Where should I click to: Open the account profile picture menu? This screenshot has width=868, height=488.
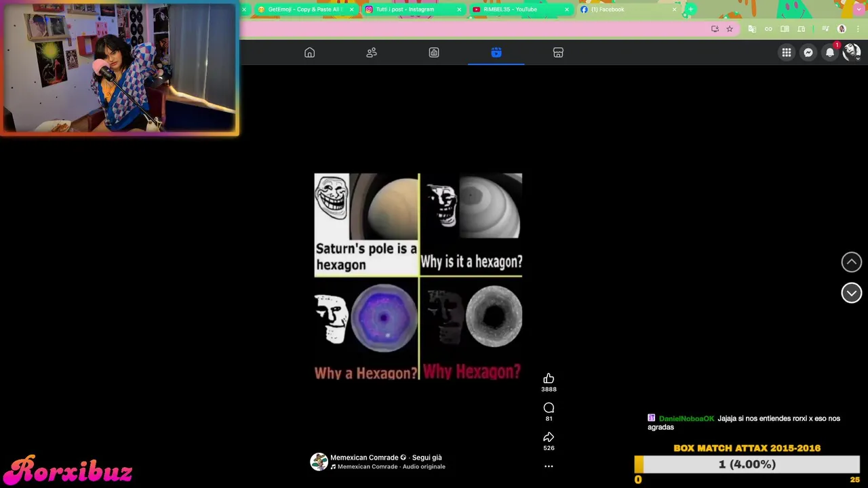click(852, 52)
